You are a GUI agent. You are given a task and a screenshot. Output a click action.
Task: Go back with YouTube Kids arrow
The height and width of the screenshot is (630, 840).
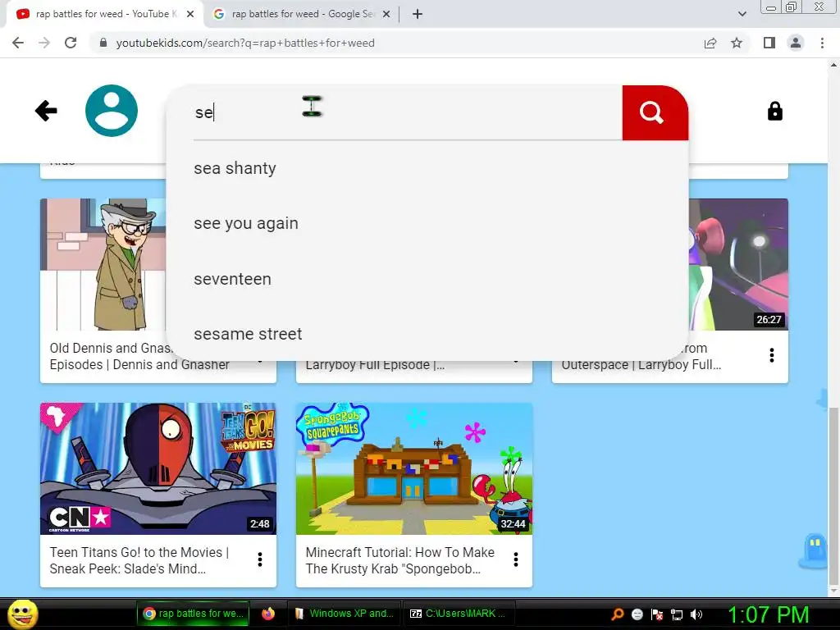pyautogui.click(x=46, y=111)
